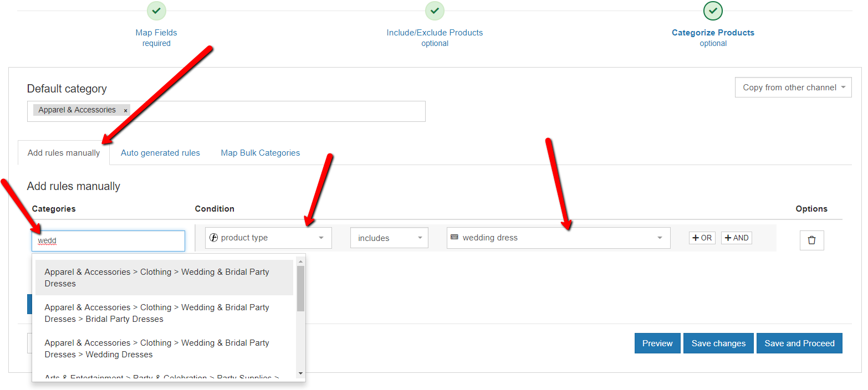868x390 pixels.
Task: Add an OR condition to the rule
Action: (x=702, y=238)
